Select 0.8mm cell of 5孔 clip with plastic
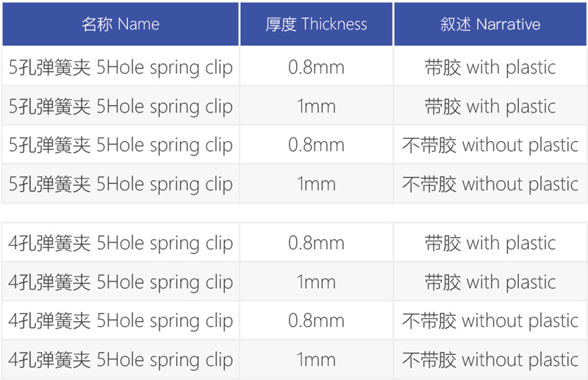Image resolution: width=588 pixels, height=380 pixels. (316, 67)
